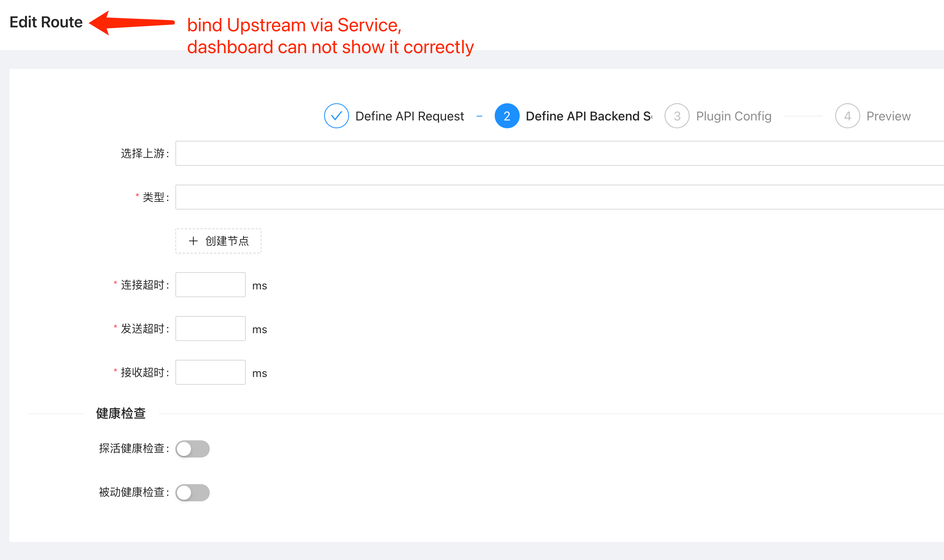Click the checkmark icon on Define API Request step
944x560 pixels.
pos(336,116)
